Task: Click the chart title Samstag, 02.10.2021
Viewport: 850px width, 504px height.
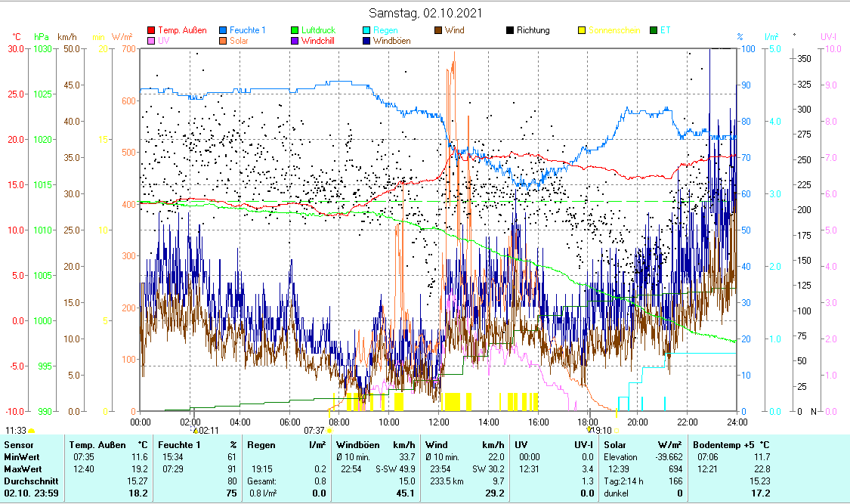Action: coord(425,14)
